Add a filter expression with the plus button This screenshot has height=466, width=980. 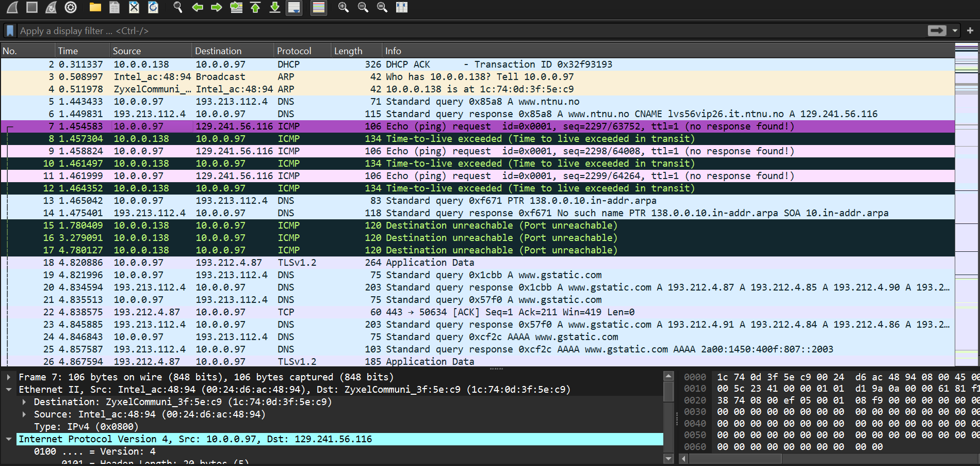pos(970,30)
